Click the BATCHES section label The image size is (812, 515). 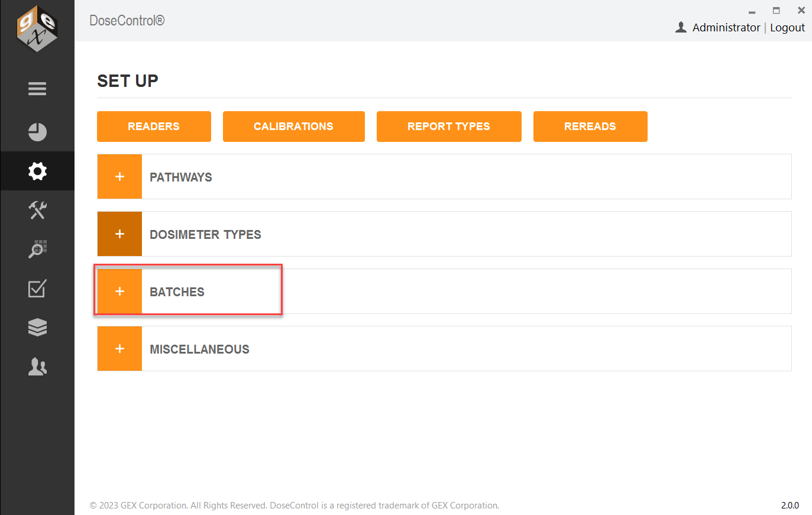coord(177,292)
